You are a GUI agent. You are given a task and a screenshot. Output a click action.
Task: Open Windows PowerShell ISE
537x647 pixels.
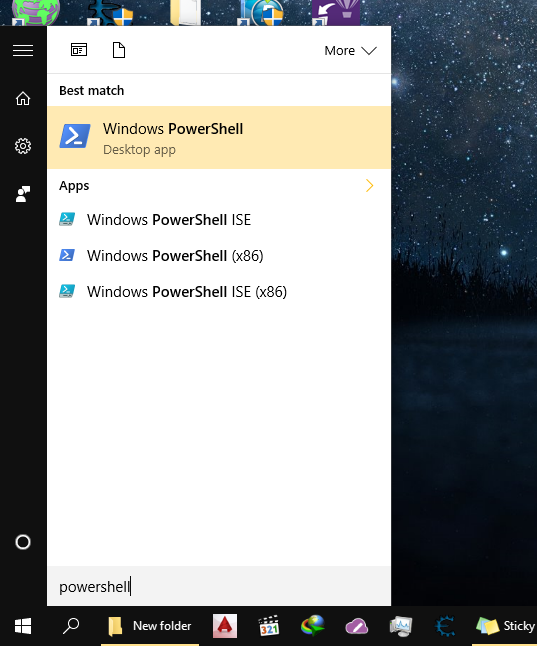click(x=219, y=220)
